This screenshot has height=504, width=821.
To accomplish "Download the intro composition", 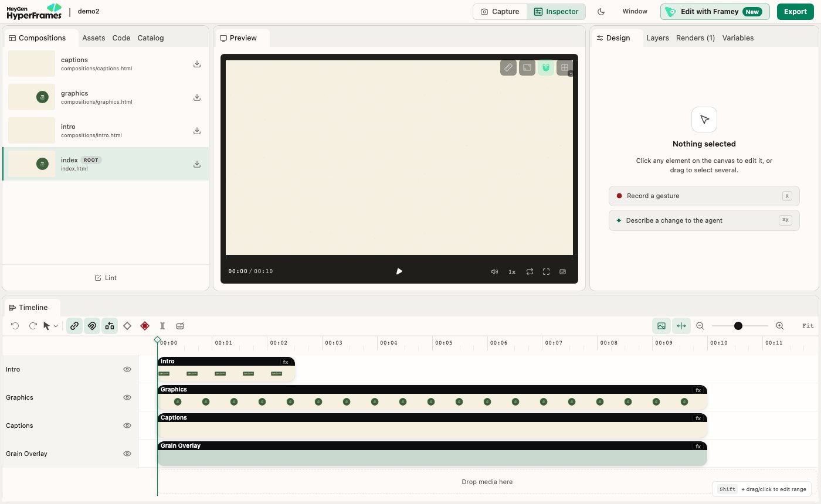I will pos(197,131).
